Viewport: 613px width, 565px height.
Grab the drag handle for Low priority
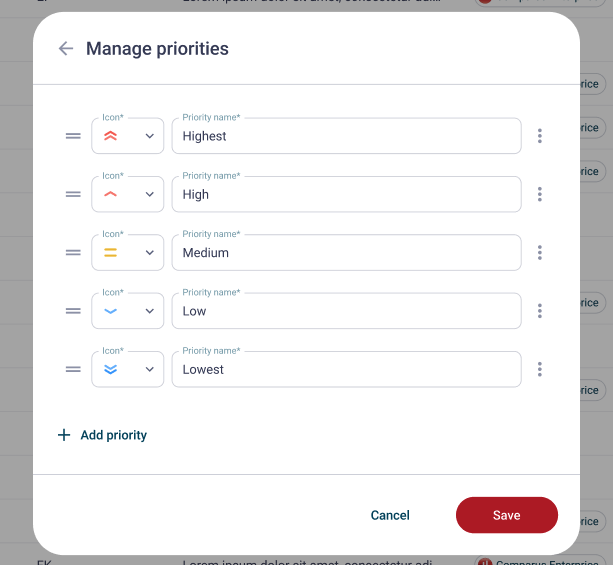click(x=73, y=311)
